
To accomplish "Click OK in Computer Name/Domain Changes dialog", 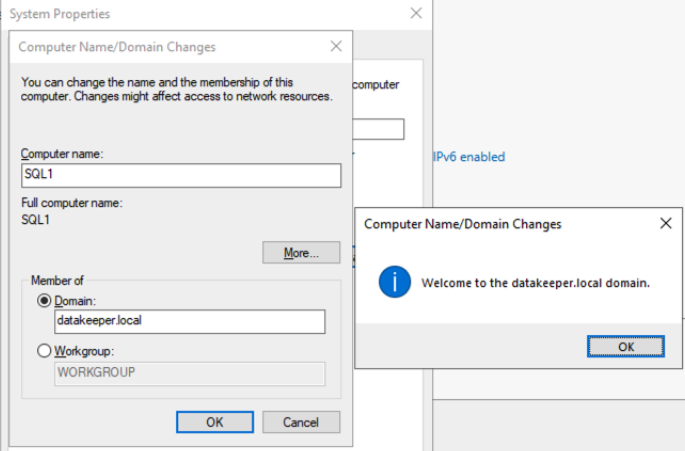I will (214, 422).
